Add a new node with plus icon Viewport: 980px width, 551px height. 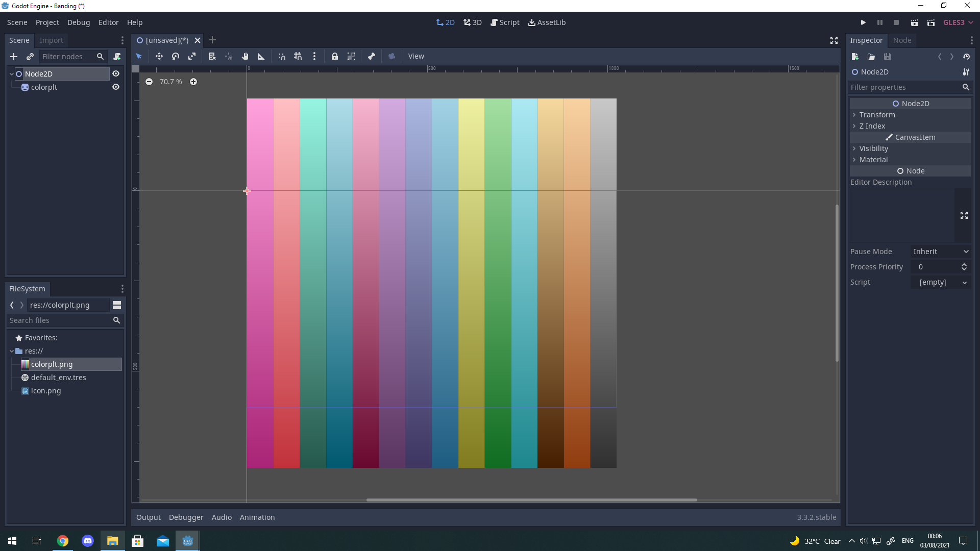point(14,57)
